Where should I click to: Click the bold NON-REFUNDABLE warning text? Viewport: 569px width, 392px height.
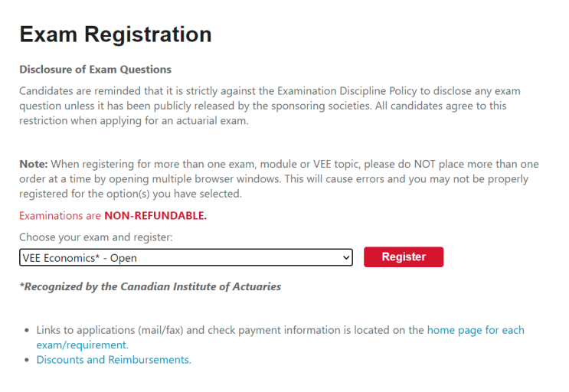155,216
